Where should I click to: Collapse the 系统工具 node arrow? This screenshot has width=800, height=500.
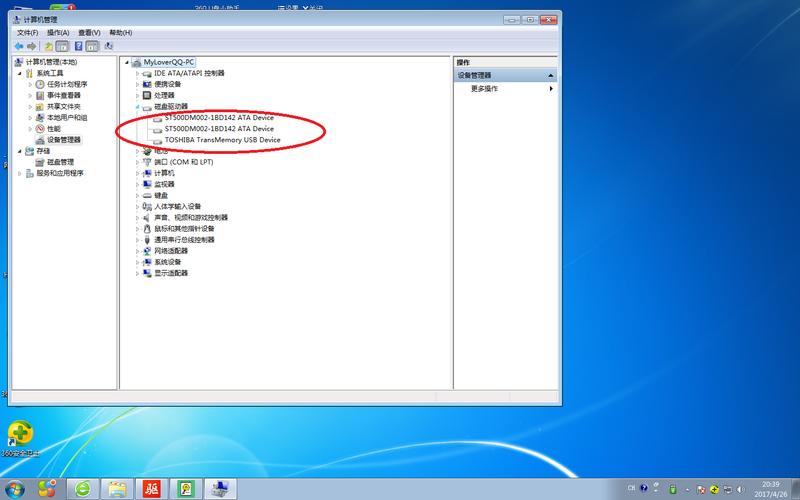(20, 73)
